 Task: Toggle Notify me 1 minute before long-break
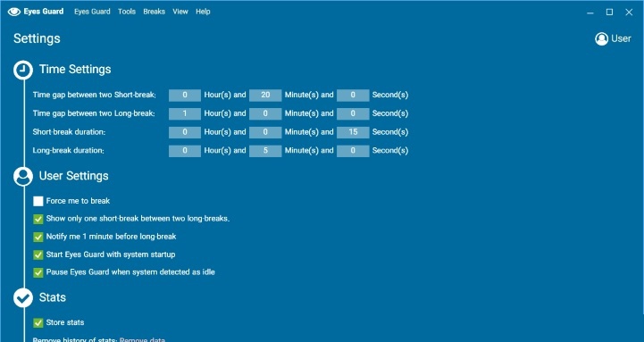[38, 237]
